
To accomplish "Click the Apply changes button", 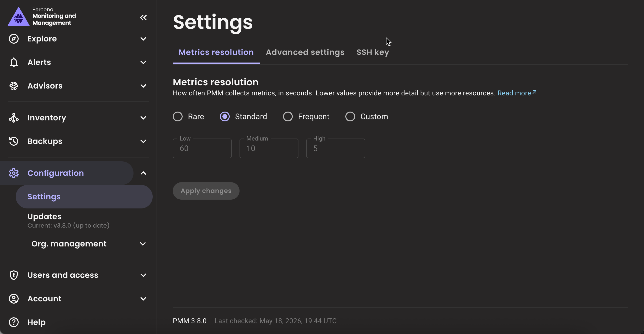I will (x=206, y=191).
